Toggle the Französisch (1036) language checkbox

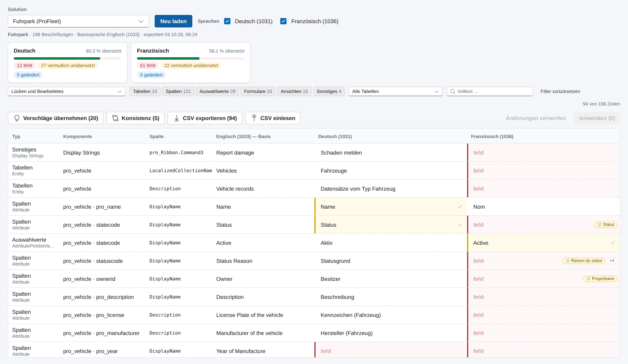283,21
